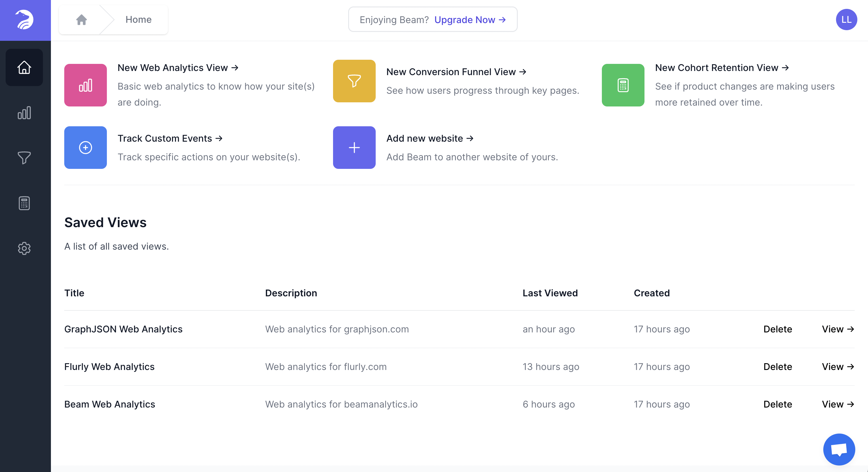Open the funnel sidebar icon
The width and height of the screenshot is (868, 472).
[24, 158]
